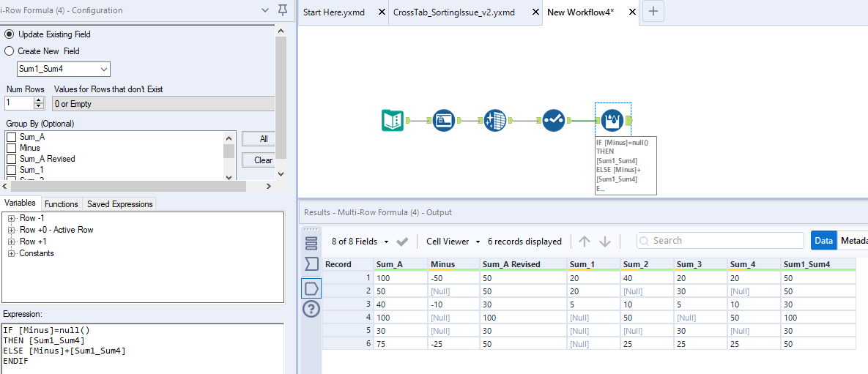Viewport: 868px width, 374px height.
Task: Switch to the Functions tab
Action: click(x=61, y=204)
